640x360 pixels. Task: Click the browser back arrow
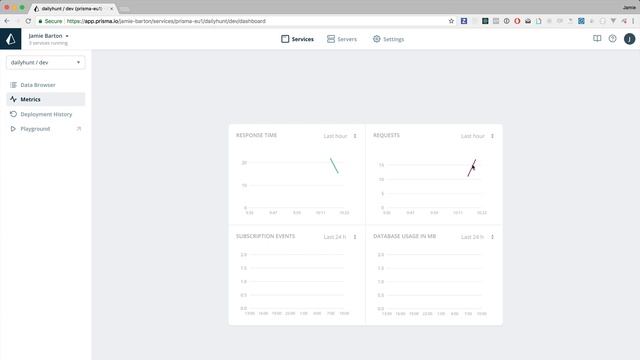(x=7, y=21)
